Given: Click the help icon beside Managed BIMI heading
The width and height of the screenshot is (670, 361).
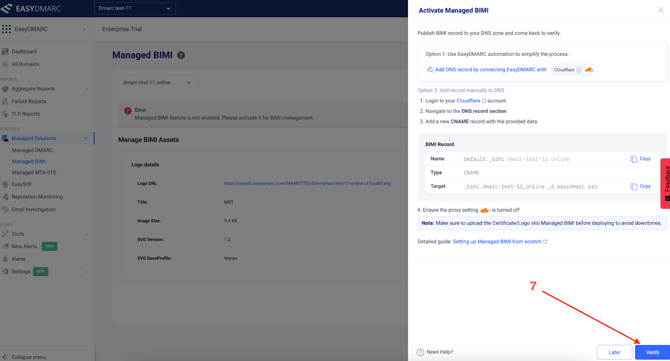Looking at the screenshot, I should (x=181, y=55).
